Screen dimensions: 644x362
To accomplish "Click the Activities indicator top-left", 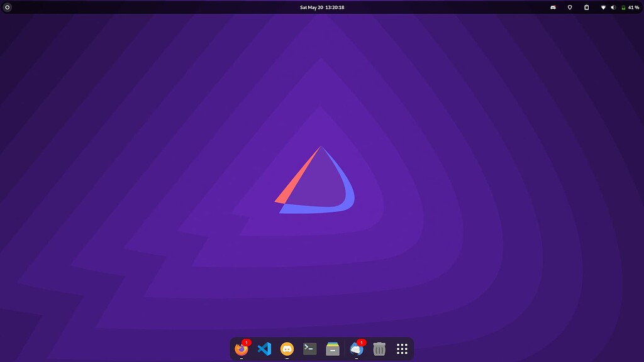I will click(x=8, y=7).
